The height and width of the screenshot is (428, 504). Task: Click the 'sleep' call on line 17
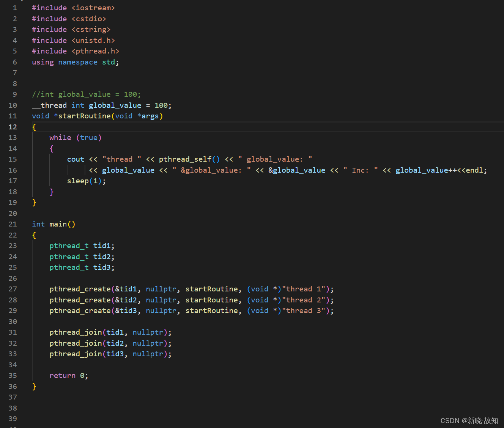[78, 181]
